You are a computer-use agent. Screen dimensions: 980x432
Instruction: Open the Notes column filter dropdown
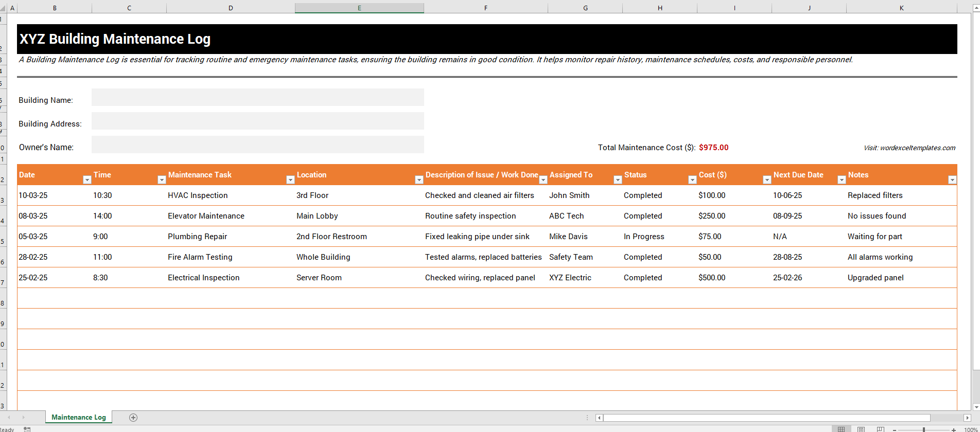pos(952,179)
